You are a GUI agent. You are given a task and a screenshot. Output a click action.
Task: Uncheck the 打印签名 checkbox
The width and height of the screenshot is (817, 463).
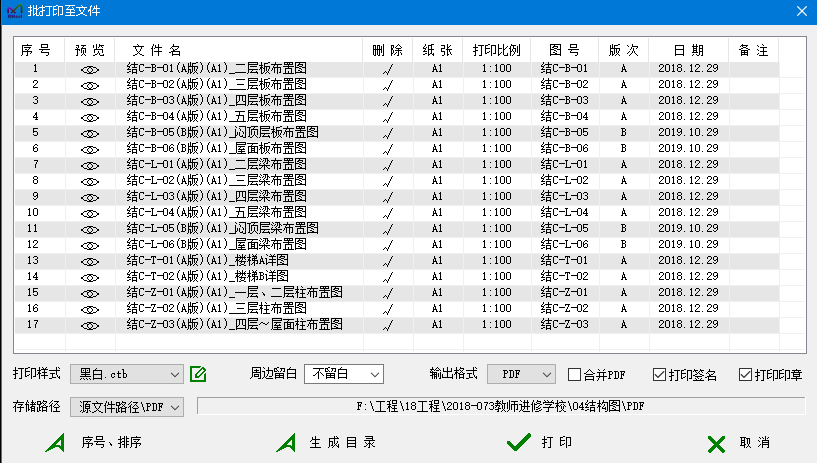coord(659,375)
